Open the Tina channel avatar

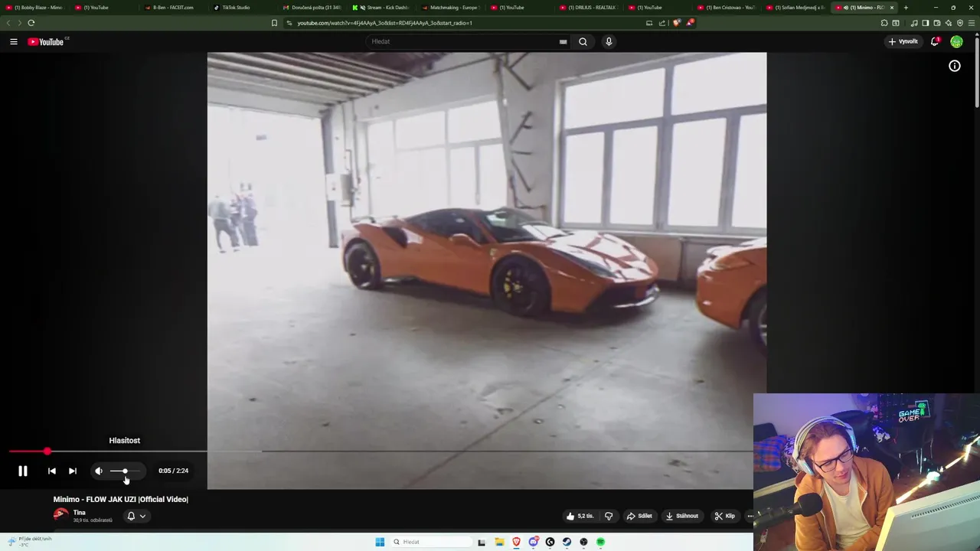coord(60,515)
